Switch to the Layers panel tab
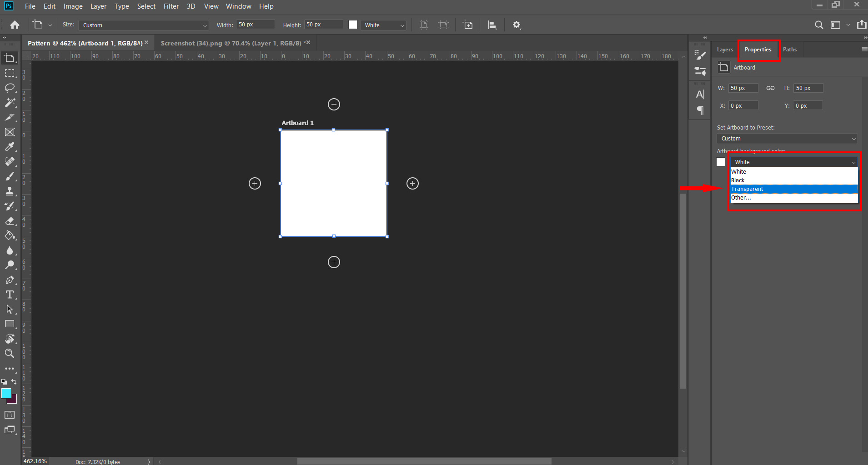Image resolution: width=868 pixels, height=465 pixels. point(725,50)
